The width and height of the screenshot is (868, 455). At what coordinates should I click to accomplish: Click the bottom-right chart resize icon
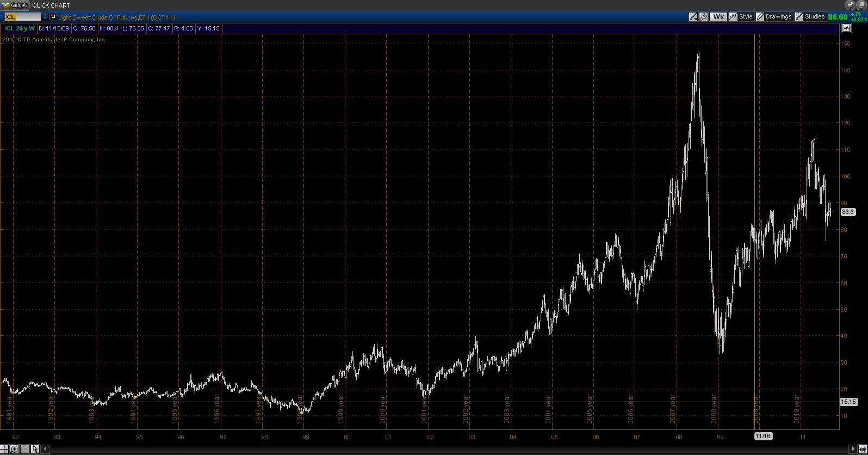[x=863, y=449]
